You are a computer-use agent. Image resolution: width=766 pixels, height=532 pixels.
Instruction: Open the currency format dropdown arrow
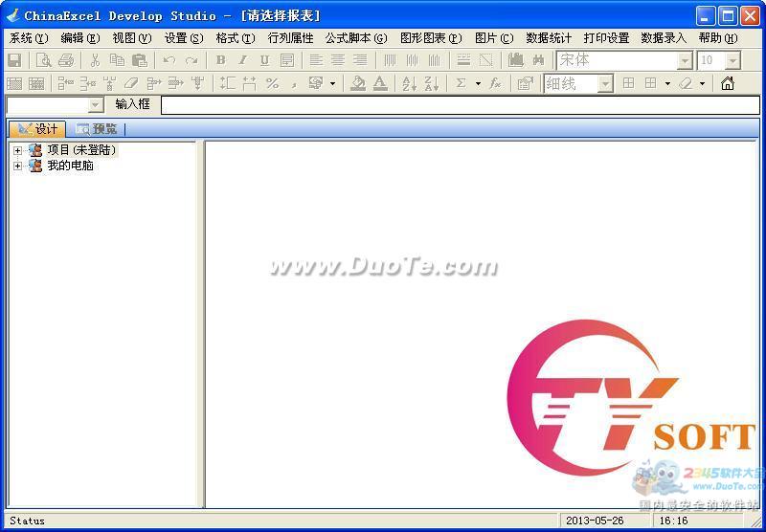(332, 84)
